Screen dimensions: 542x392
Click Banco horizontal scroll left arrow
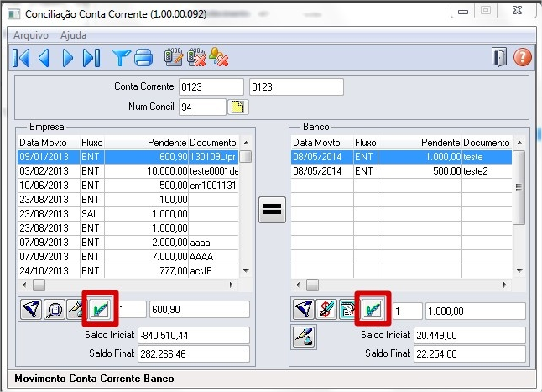(x=298, y=285)
